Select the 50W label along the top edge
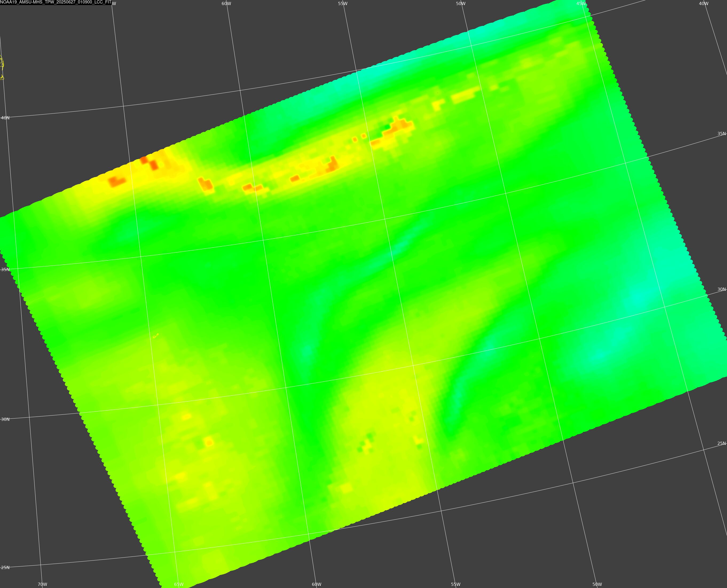The image size is (727, 588). pyautogui.click(x=461, y=4)
